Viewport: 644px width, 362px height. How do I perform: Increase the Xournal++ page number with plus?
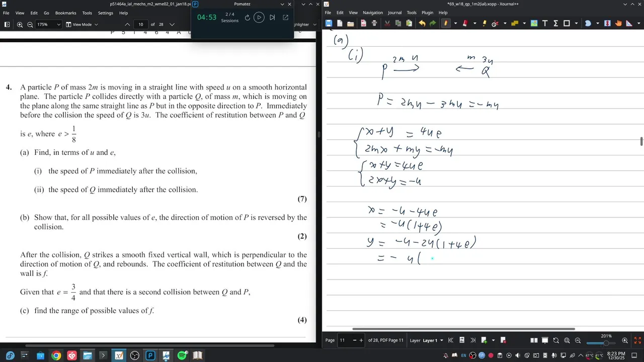coord(361,340)
